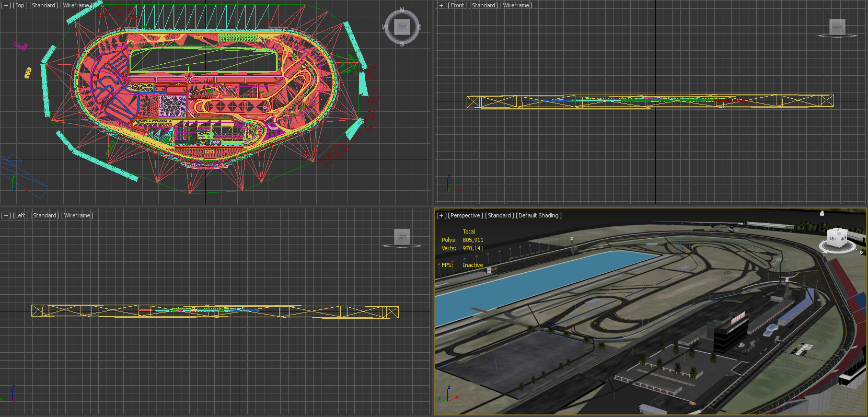Click the Verts count value 970,141
868x417 pixels.
(x=473, y=248)
